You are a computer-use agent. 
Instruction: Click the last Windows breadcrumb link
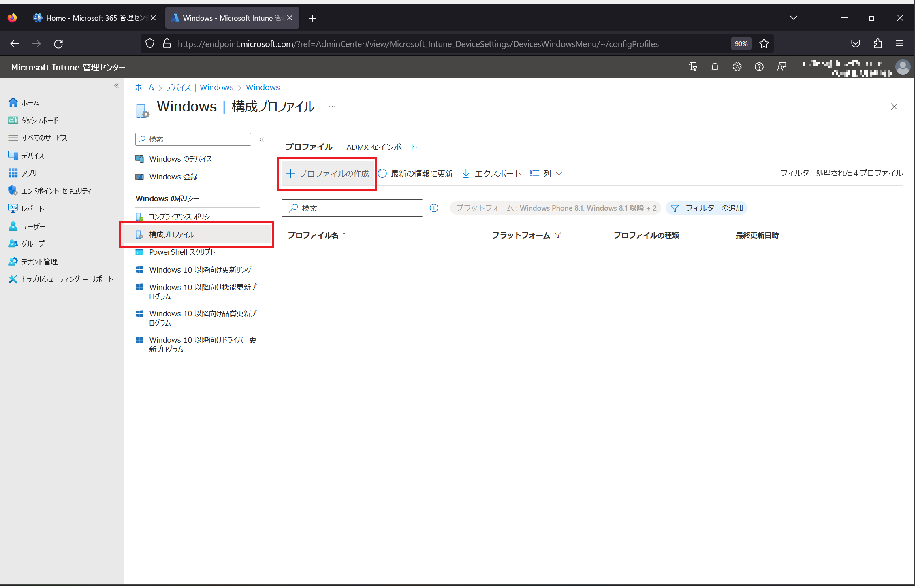(x=264, y=88)
